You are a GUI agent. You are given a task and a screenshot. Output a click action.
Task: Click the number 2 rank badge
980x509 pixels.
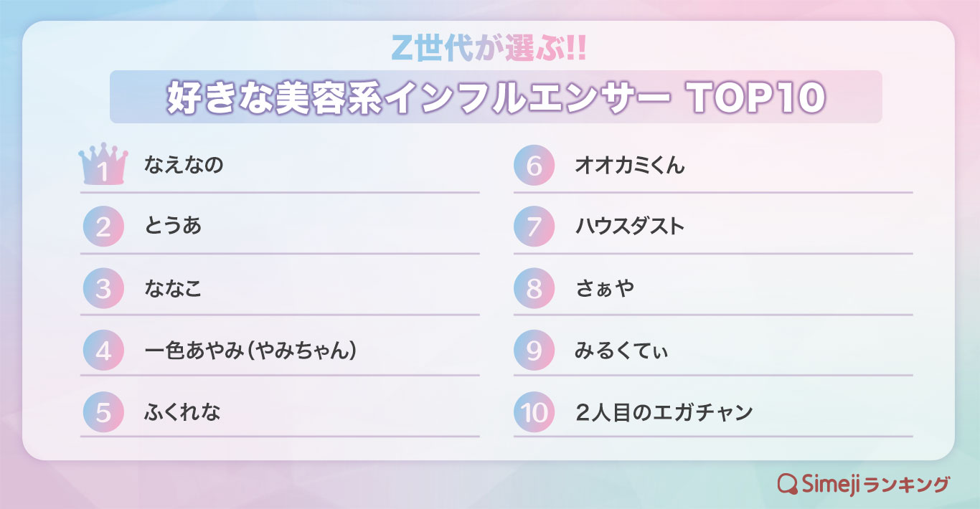point(103,227)
